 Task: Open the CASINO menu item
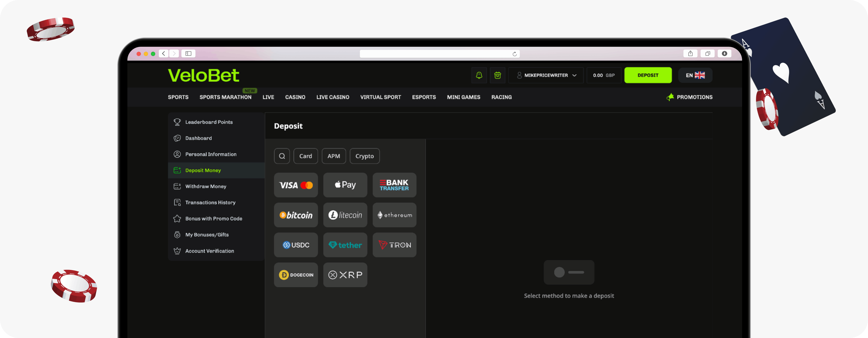pyautogui.click(x=295, y=97)
